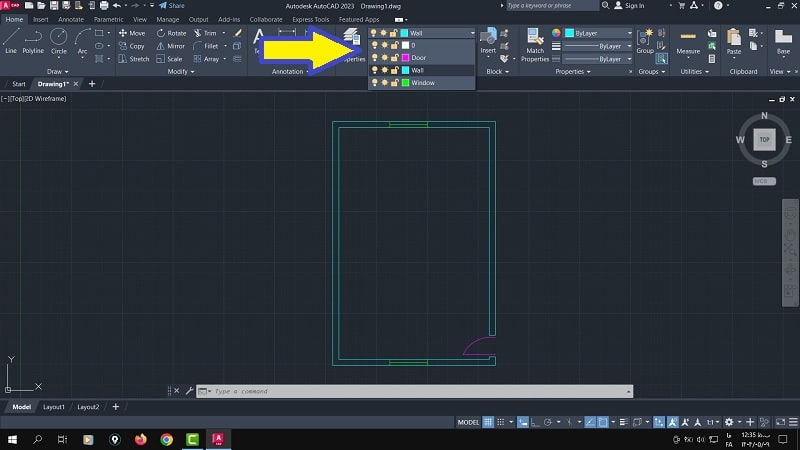Image resolution: width=800 pixels, height=450 pixels.
Task: Activate the Scale tool
Action: coord(169,59)
